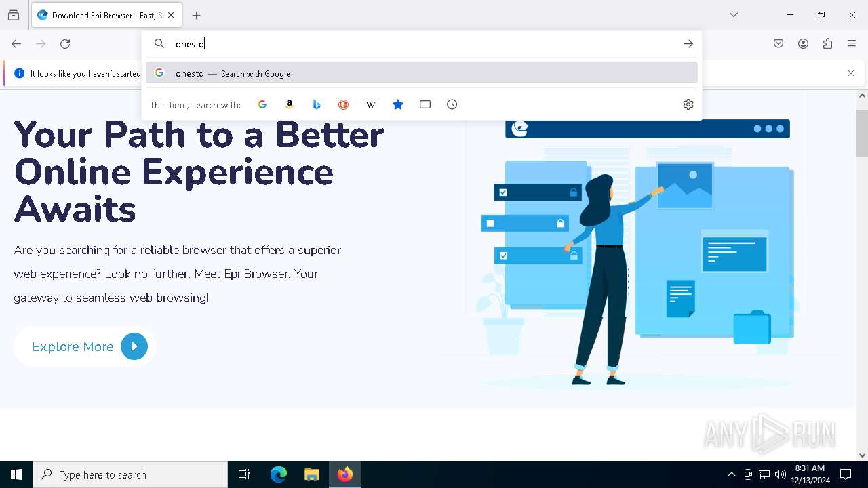Open Firefox View recent browsing icon

point(14,15)
